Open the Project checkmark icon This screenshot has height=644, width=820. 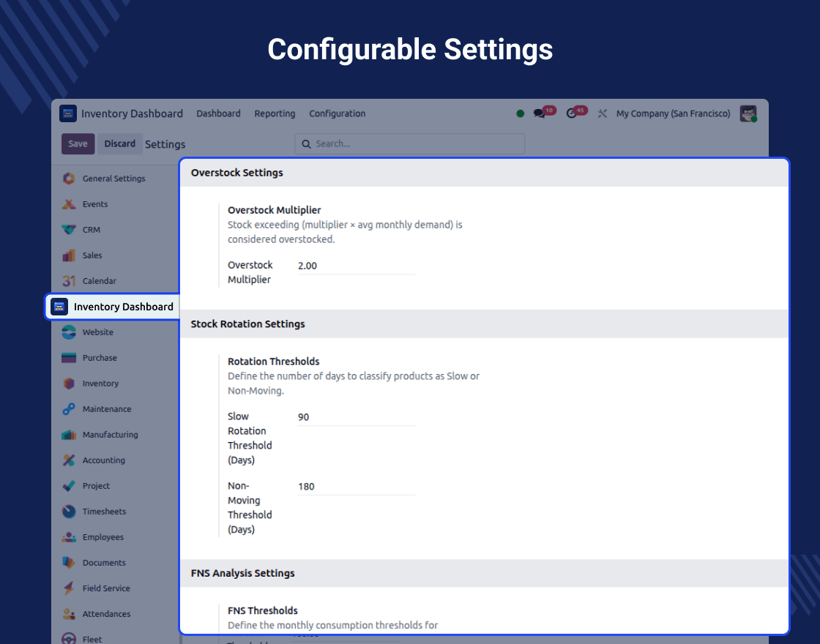pos(69,486)
